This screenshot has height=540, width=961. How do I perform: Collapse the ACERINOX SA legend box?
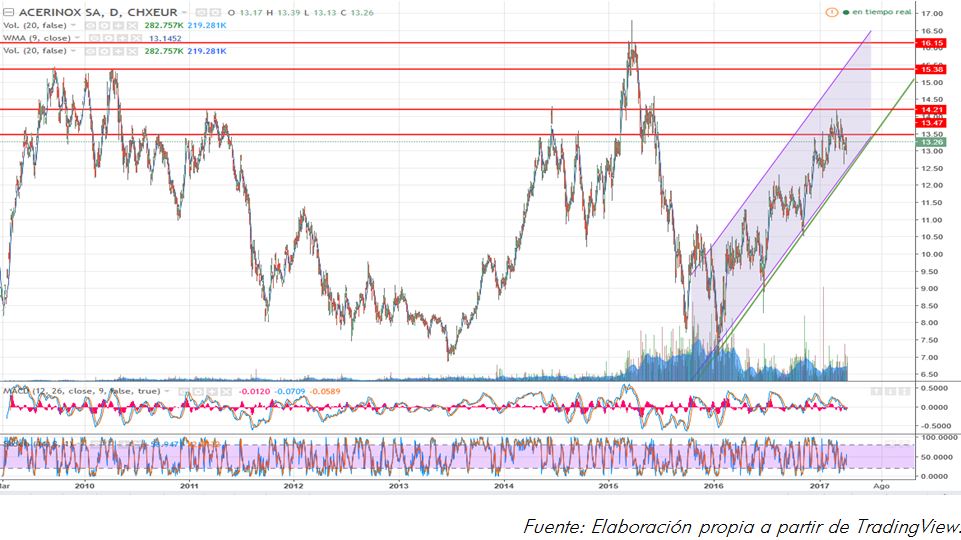click(8, 12)
